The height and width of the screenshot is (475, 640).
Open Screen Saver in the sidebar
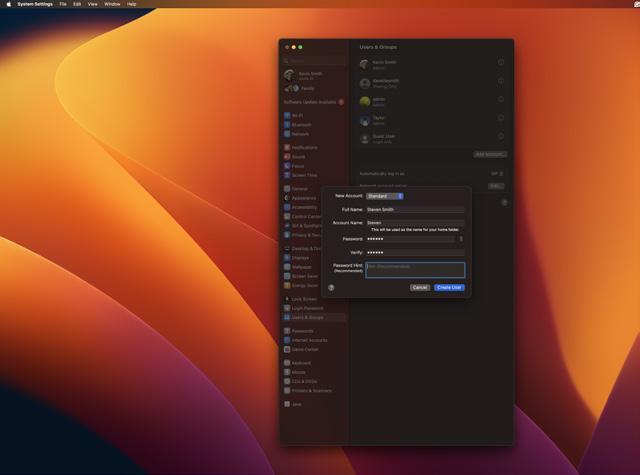(x=302, y=276)
